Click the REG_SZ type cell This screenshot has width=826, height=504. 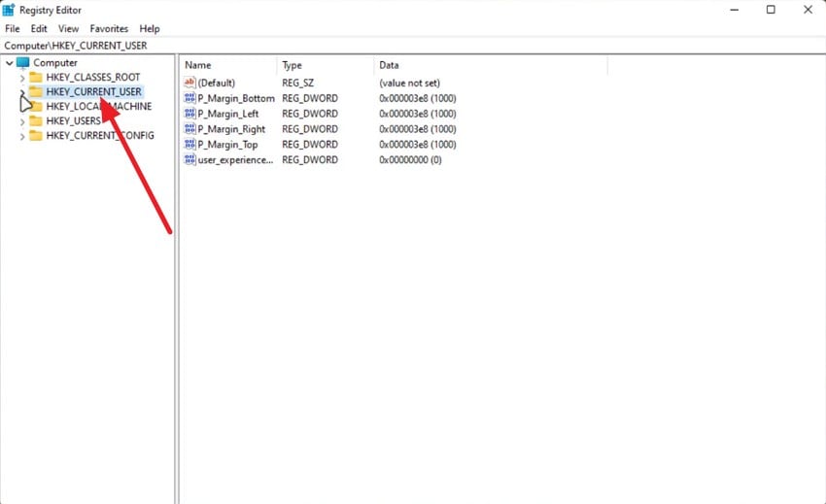pyautogui.click(x=297, y=83)
